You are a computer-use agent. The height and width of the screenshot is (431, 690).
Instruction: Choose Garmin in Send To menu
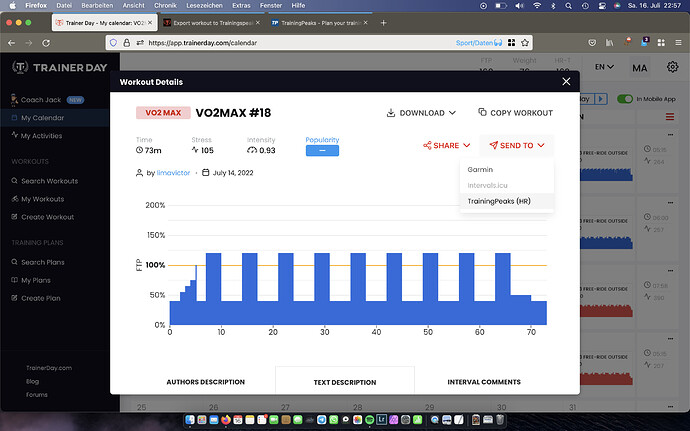click(x=480, y=169)
